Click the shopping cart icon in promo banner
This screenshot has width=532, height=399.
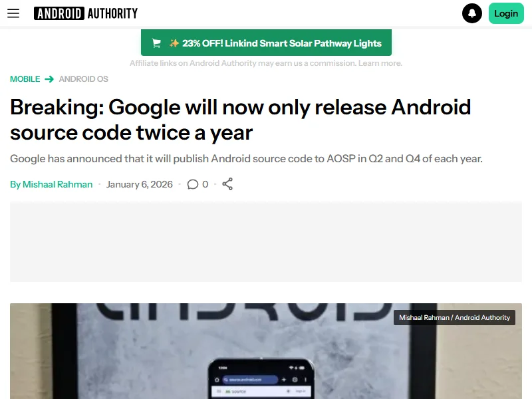[156, 43]
